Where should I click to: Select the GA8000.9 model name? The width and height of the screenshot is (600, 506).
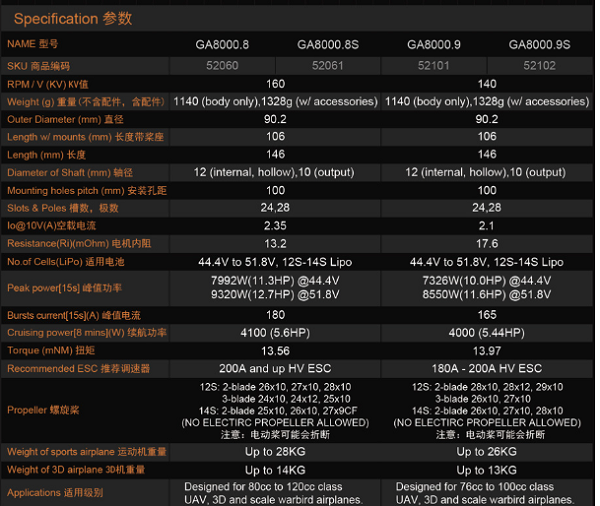tap(434, 45)
